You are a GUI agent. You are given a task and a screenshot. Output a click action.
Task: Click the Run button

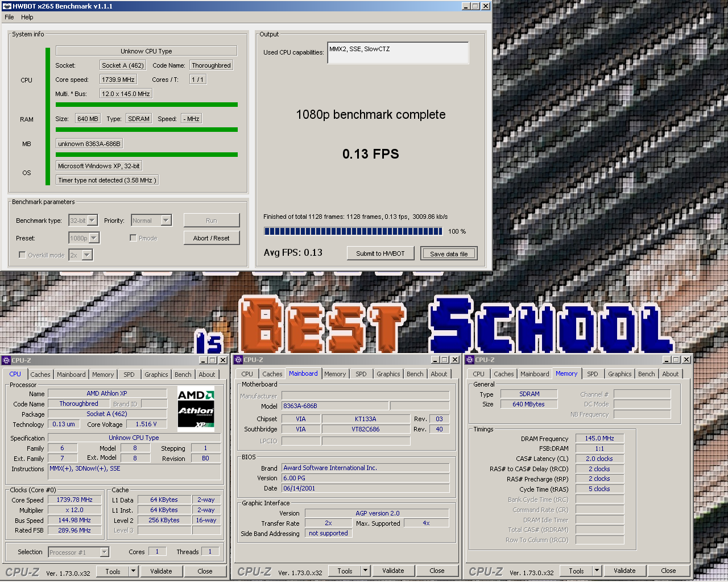pos(212,221)
